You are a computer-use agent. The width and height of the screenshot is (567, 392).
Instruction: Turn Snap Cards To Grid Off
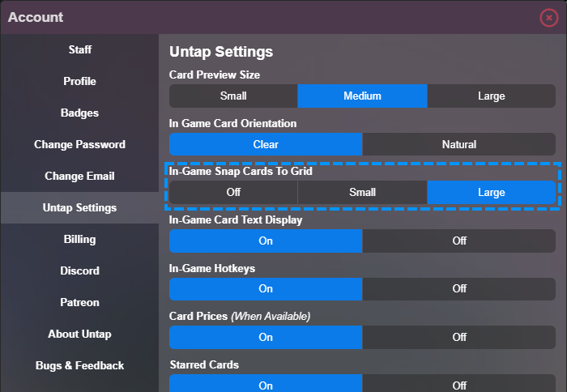(233, 193)
